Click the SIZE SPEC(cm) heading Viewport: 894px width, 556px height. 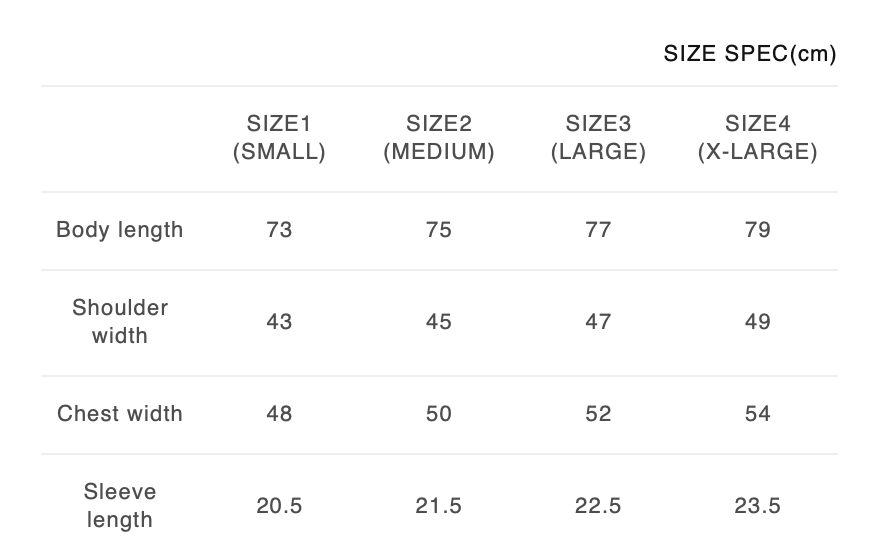coord(749,54)
